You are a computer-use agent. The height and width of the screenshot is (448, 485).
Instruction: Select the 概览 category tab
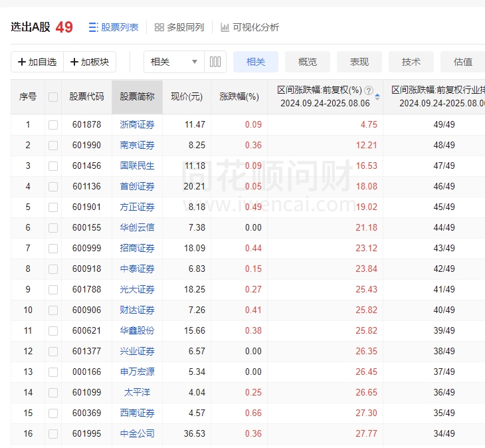pos(308,62)
